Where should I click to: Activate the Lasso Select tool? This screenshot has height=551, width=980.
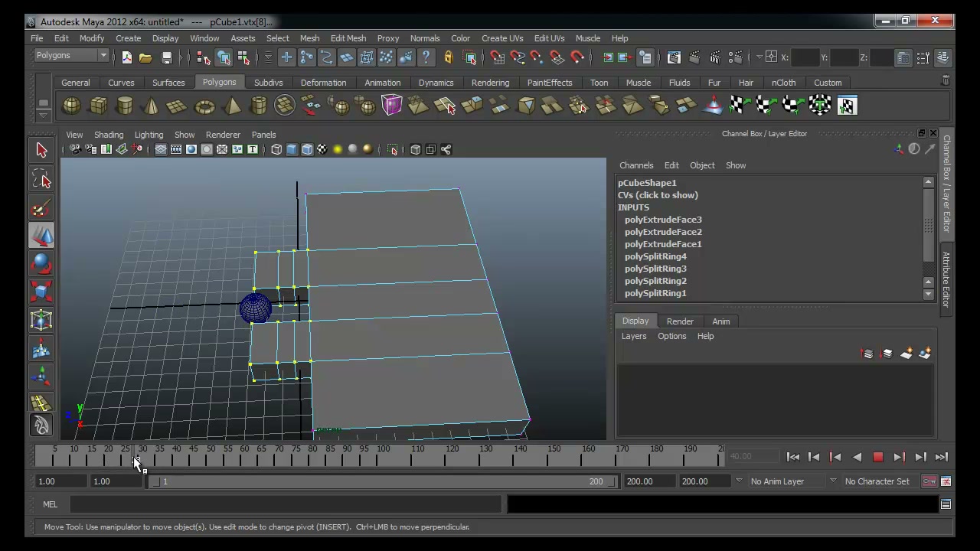pyautogui.click(x=41, y=179)
